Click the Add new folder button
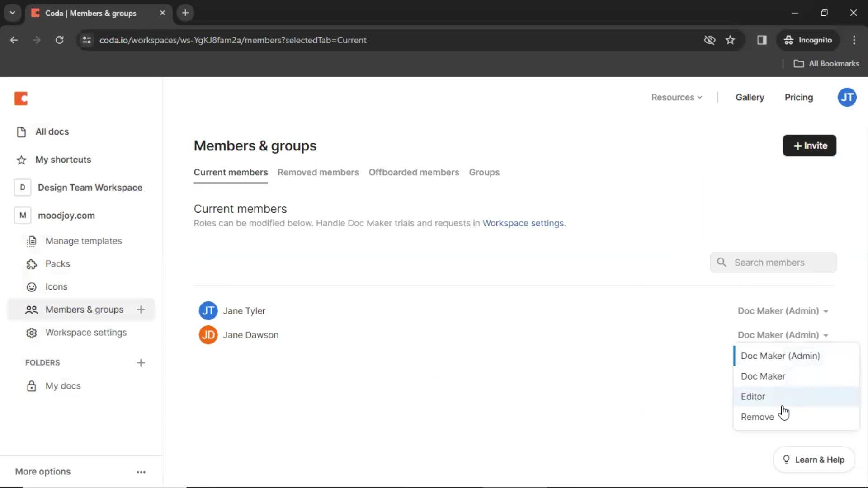The height and width of the screenshot is (488, 868). [141, 362]
